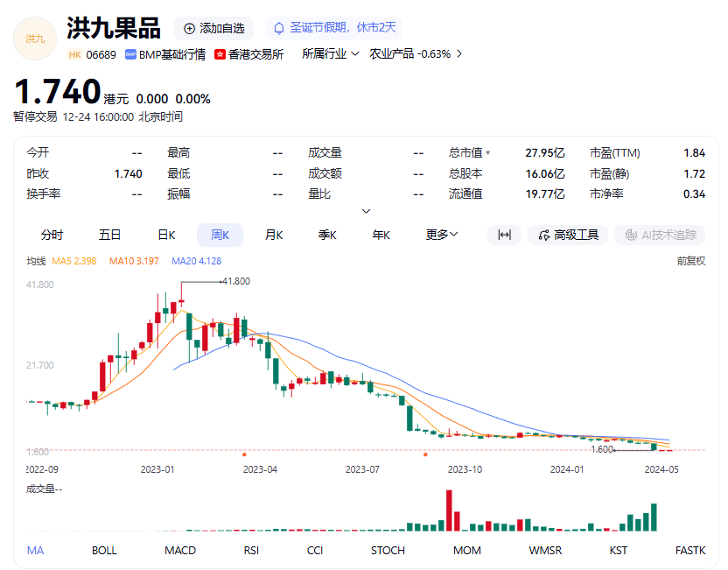Expand more quote details chevron

366,211
